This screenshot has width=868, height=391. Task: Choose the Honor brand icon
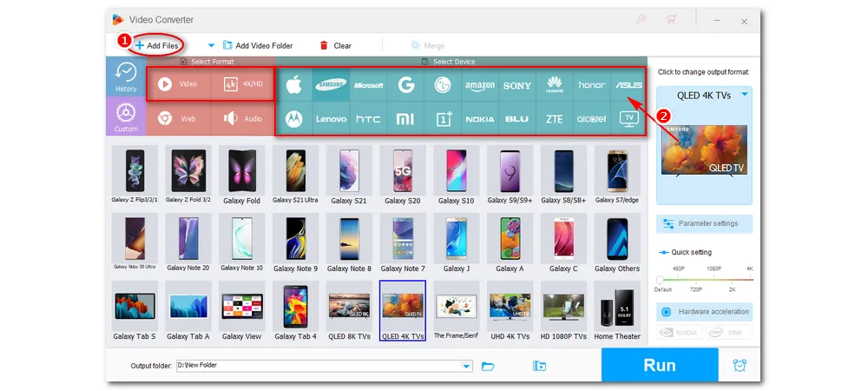click(x=592, y=85)
